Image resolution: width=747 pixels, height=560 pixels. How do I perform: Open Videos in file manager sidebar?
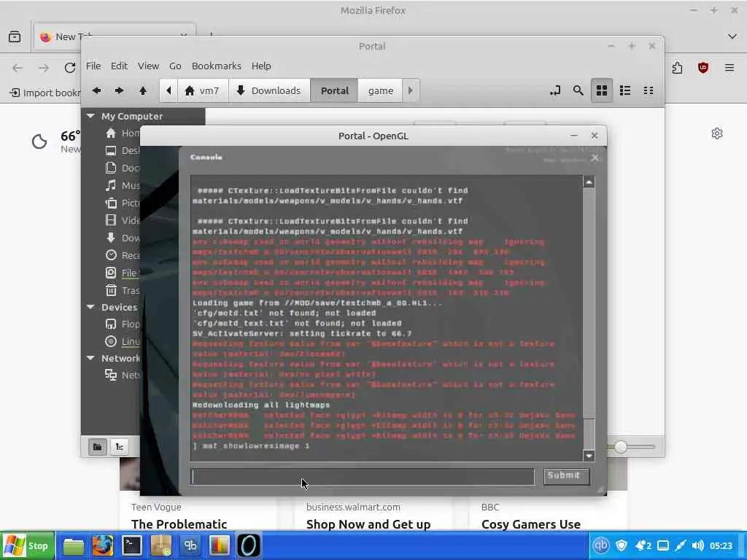[122, 220]
